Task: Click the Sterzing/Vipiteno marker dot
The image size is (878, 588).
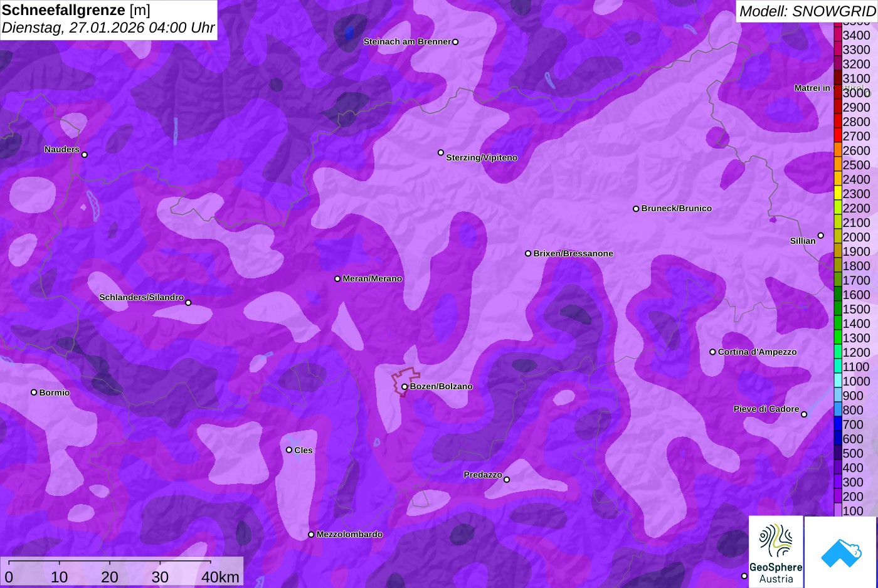Action: (x=441, y=152)
